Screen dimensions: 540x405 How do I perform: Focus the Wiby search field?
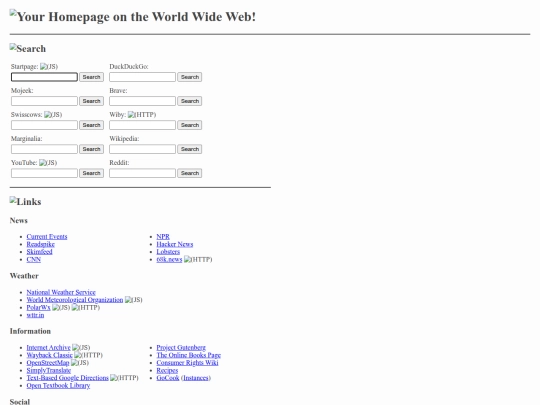click(142, 125)
